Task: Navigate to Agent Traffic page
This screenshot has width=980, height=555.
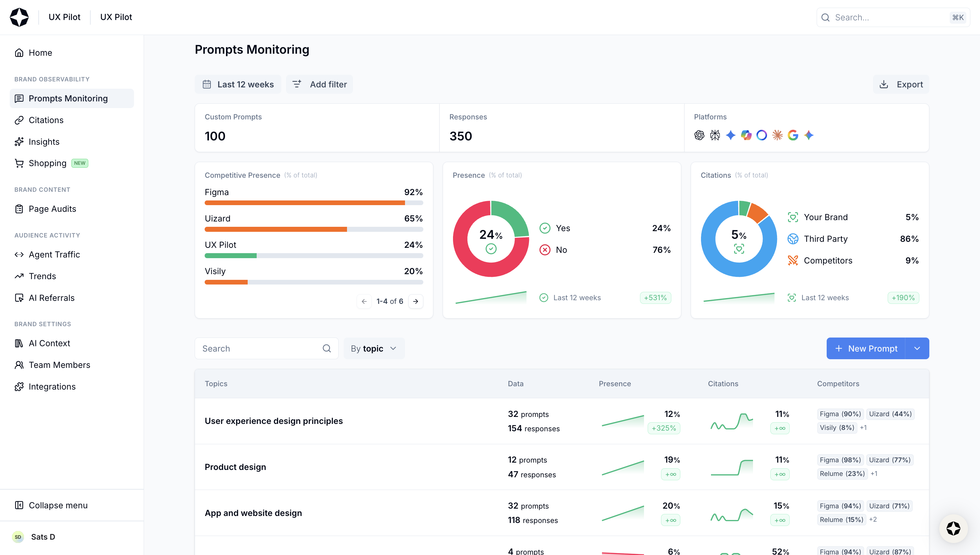Action: (x=54, y=254)
